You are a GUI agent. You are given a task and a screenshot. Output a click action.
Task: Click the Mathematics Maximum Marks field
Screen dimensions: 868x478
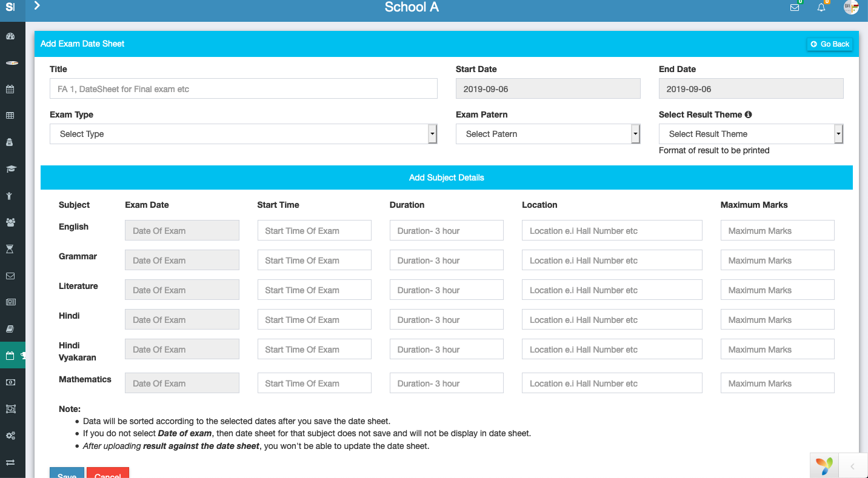[x=777, y=383]
